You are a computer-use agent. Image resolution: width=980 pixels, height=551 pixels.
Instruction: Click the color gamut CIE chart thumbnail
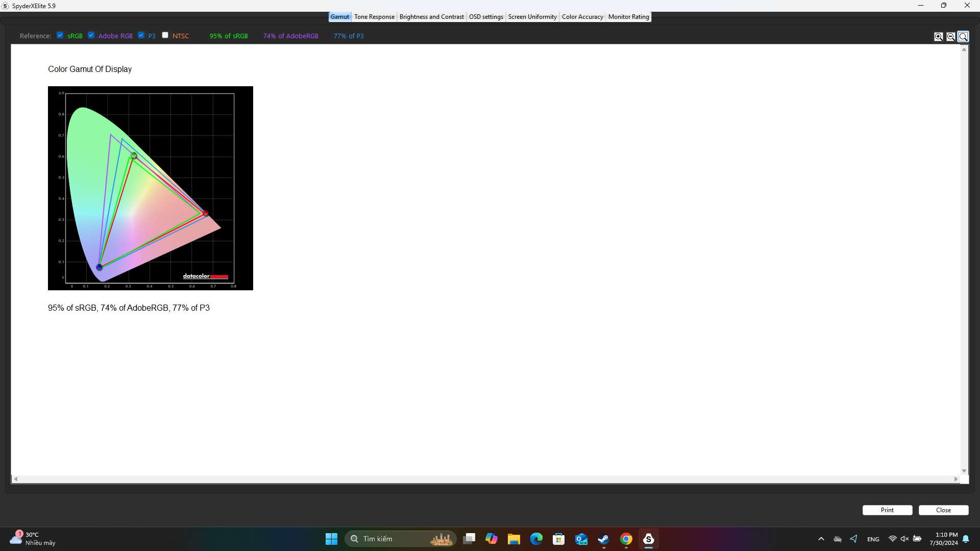pos(150,188)
